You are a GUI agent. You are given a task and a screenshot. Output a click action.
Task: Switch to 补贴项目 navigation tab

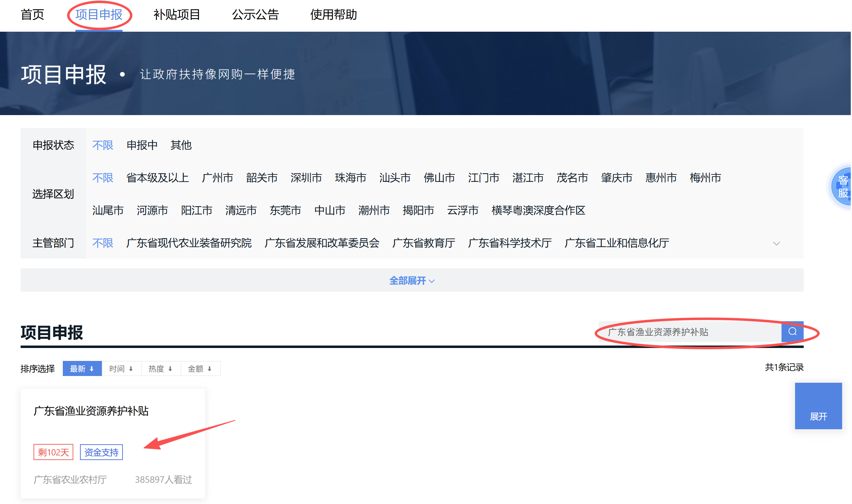(177, 14)
